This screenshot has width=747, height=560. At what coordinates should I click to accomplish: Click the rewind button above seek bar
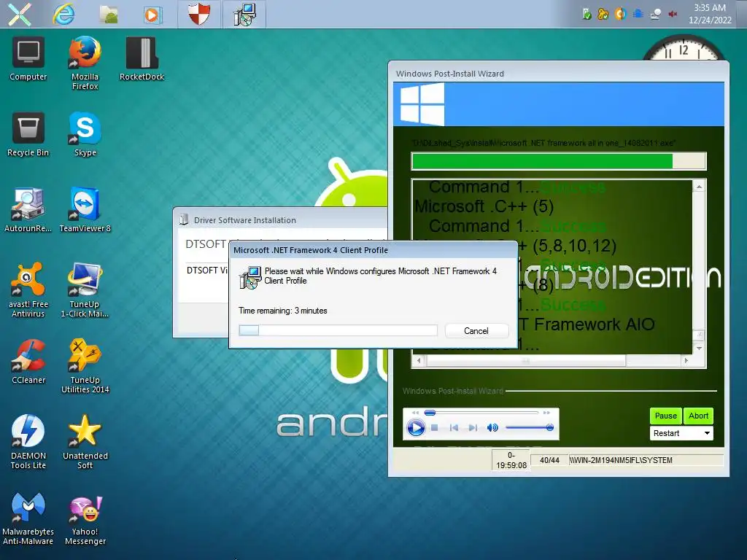pos(415,413)
